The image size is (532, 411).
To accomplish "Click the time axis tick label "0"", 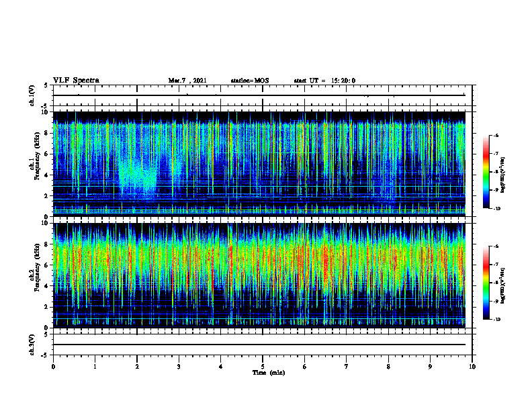I will pyautogui.click(x=53, y=367).
